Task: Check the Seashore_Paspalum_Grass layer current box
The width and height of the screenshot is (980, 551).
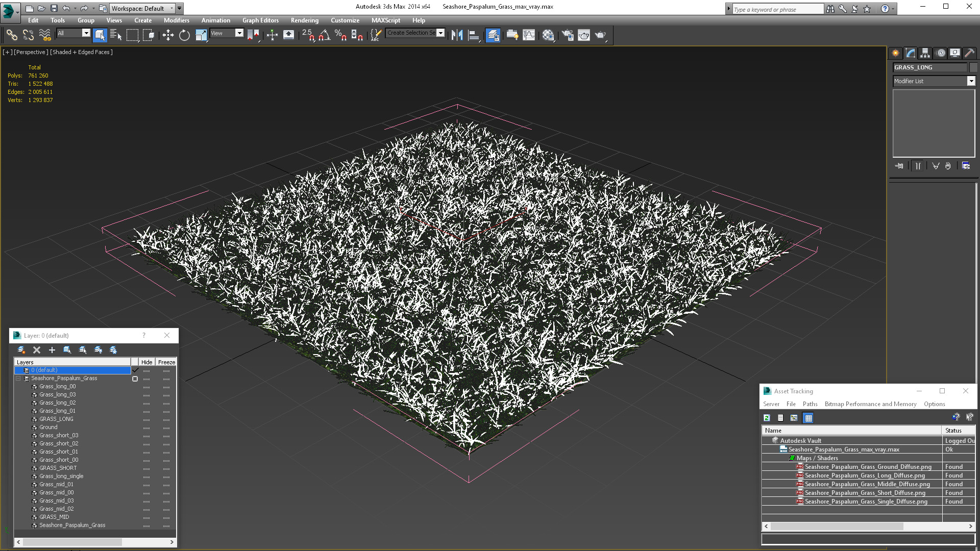Action: pyautogui.click(x=135, y=379)
